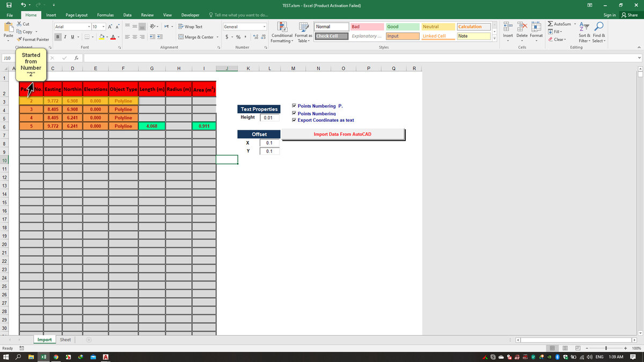Image resolution: width=644 pixels, height=362 pixels.
Task: Click Merge & Center
Action: tap(197, 37)
